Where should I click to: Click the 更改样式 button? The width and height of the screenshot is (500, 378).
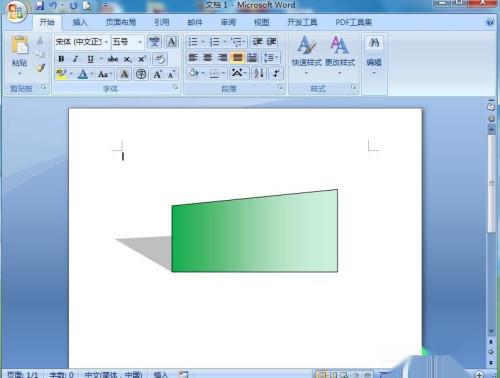tap(340, 52)
